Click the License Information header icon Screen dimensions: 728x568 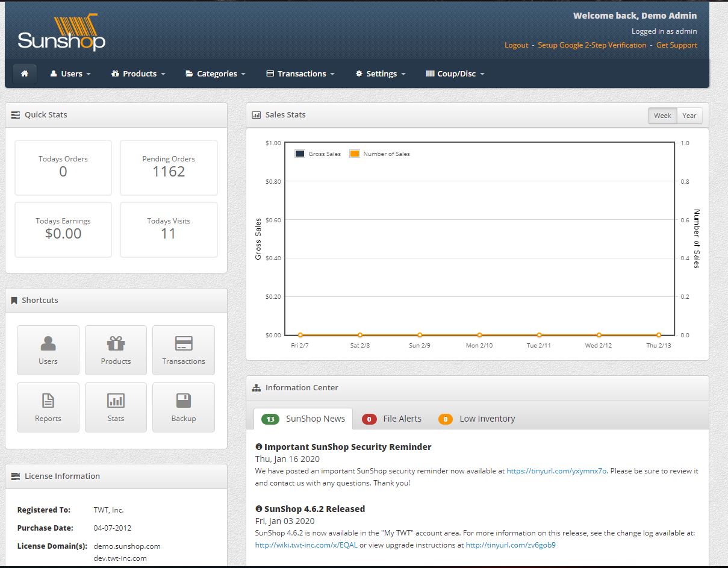tap(16, 476)
